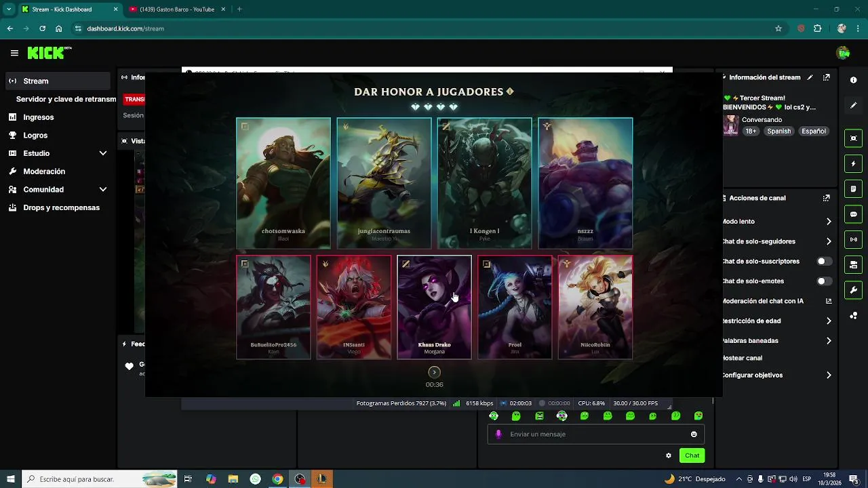The height and width of the screenshot is (488, 868).
Task: Expand Palabras baneadas options
Action: (829, 341)
